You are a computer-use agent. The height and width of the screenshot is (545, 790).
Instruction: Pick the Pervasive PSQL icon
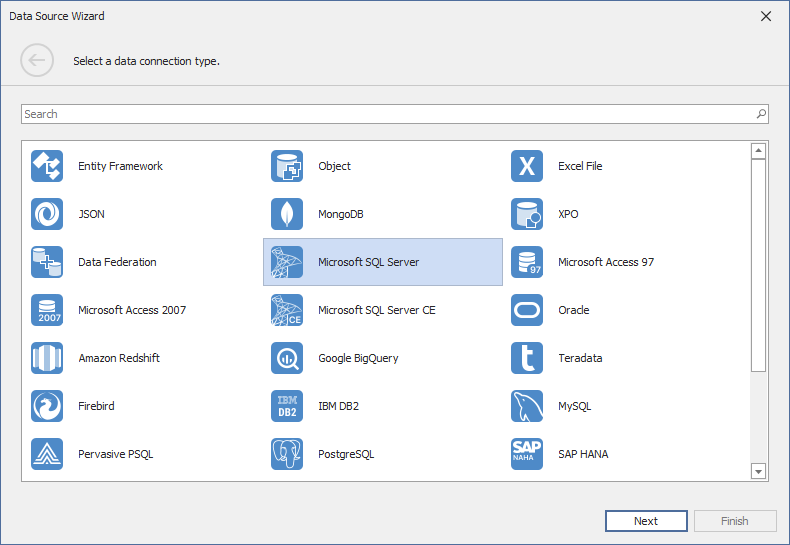47,454
